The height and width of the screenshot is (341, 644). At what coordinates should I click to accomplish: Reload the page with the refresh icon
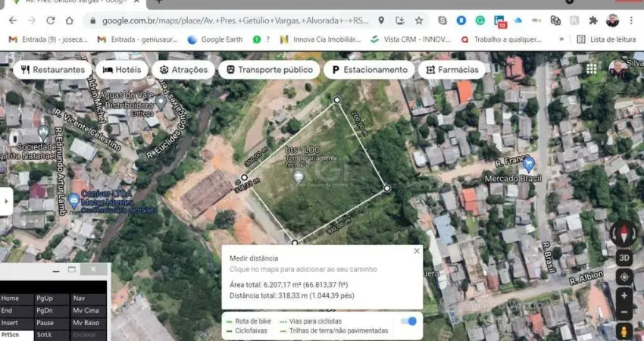coord(51,20)
